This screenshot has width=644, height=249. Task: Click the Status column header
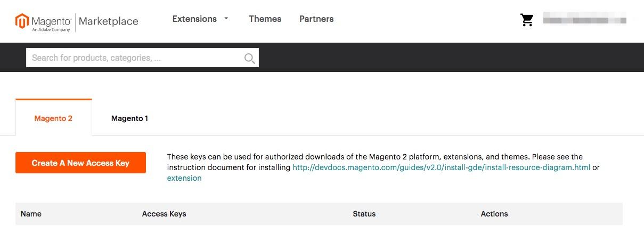click(x=364, y=214)
